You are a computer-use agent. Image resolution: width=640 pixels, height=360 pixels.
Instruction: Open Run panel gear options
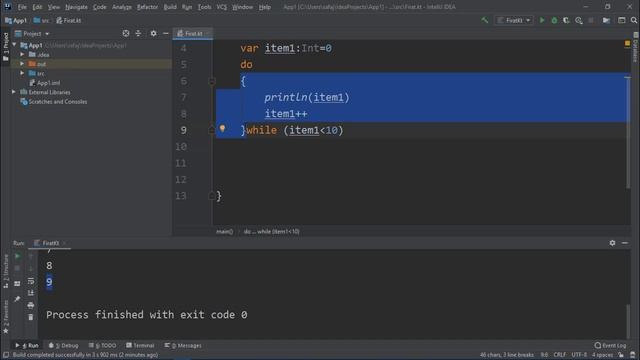coord(612,243)
